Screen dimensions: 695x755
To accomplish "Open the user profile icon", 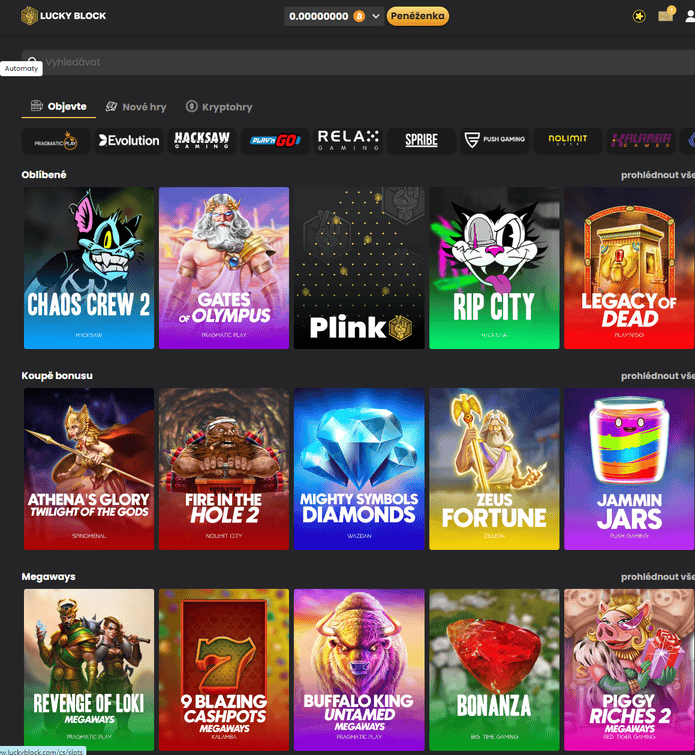I will pos(690,16).
